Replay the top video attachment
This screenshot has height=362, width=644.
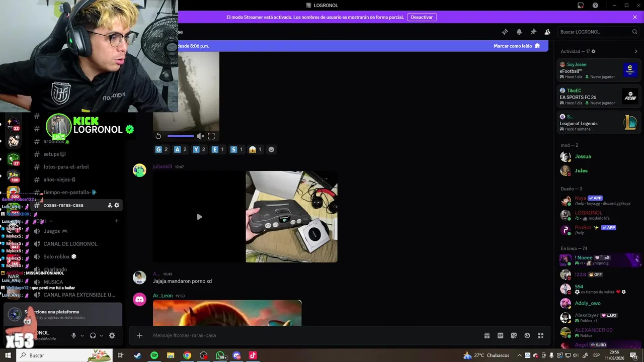pyautogui.click(x=158, y=136)
